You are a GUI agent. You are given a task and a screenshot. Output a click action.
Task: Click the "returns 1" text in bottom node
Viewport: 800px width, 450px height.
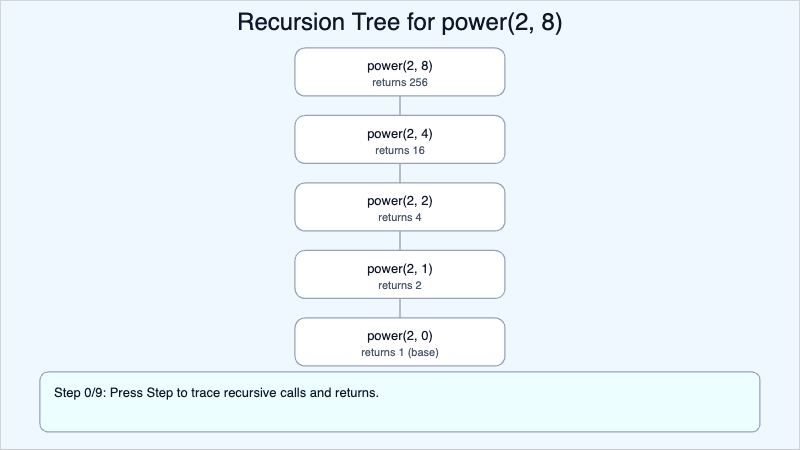[x=383, y=352]
